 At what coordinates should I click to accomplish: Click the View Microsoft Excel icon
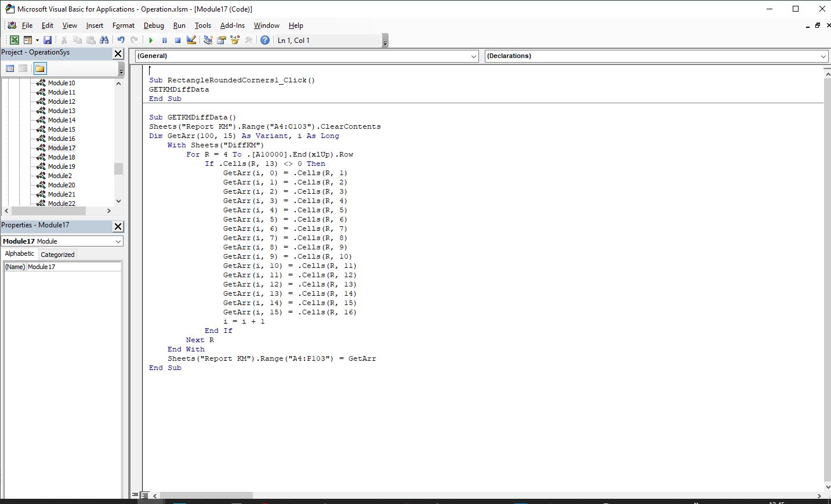click(14, 40)
